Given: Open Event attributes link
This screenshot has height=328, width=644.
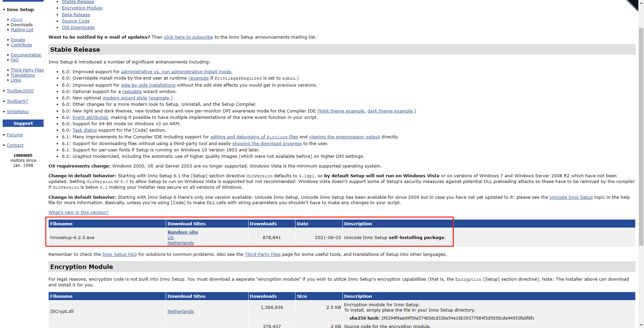Looking at the screenshot, I should click(x=90, y=118).
